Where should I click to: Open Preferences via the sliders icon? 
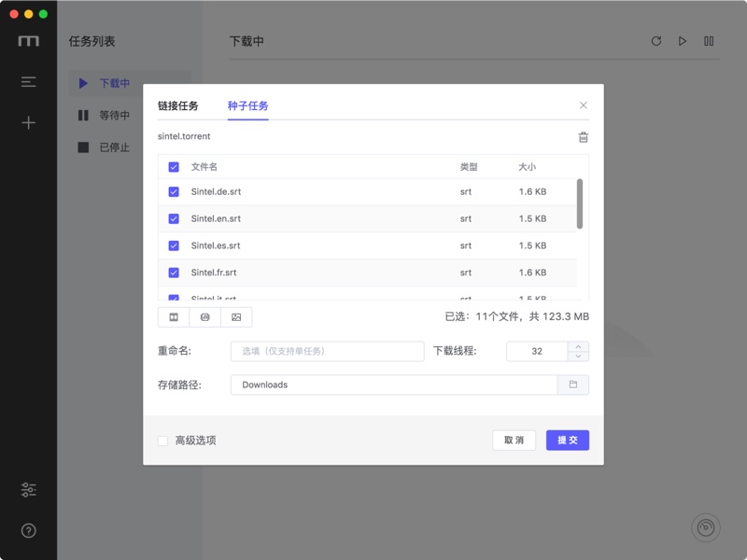[28, 488]
